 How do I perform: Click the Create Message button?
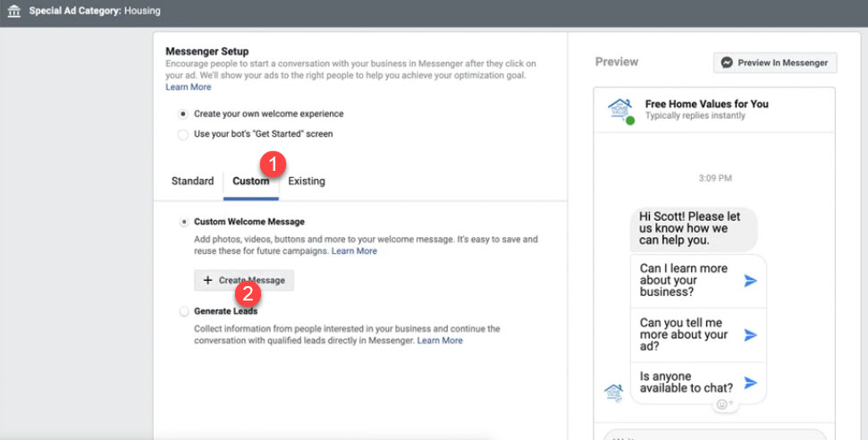pyautogui.click(x=244, y=280)
